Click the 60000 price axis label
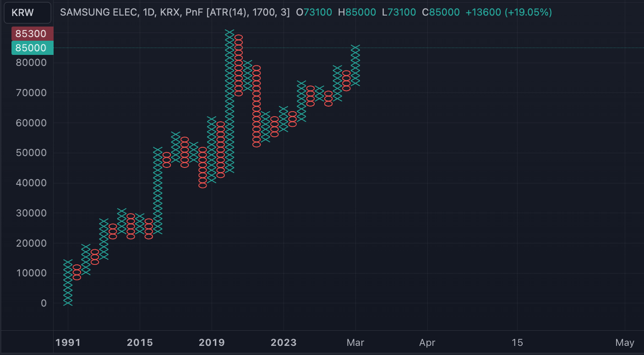 click(x=31, y=123)
